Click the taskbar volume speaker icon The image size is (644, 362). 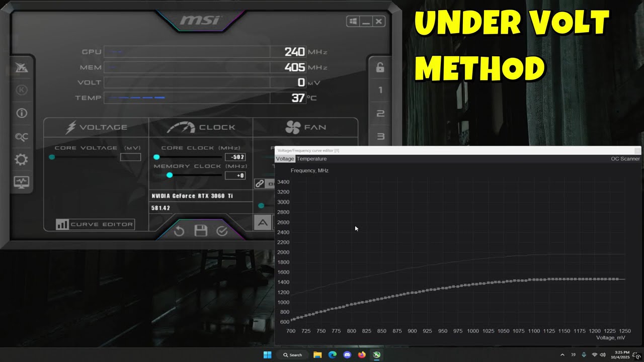click(603, 355)
